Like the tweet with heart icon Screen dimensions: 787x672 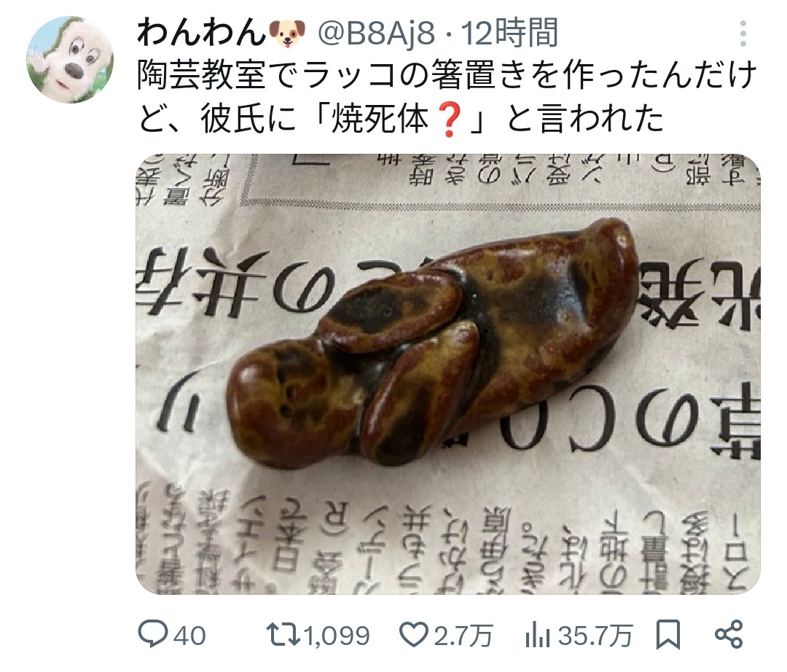415,634
